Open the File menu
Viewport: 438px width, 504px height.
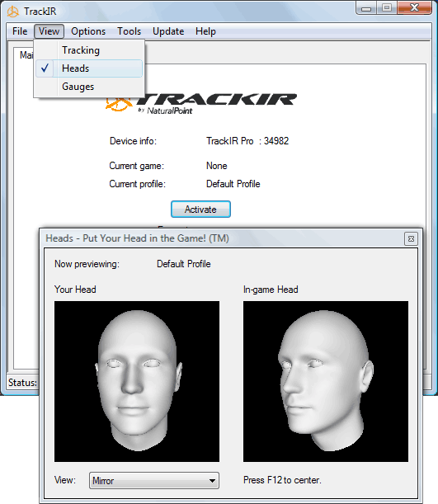[20, 31]
